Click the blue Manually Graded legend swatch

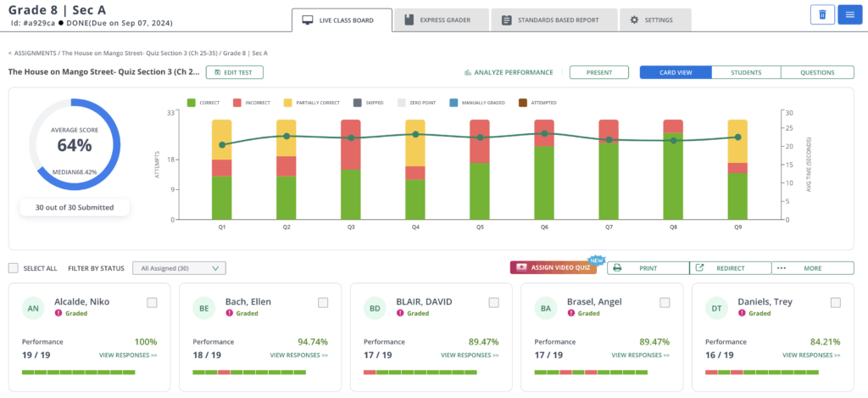tap(454, 103)
